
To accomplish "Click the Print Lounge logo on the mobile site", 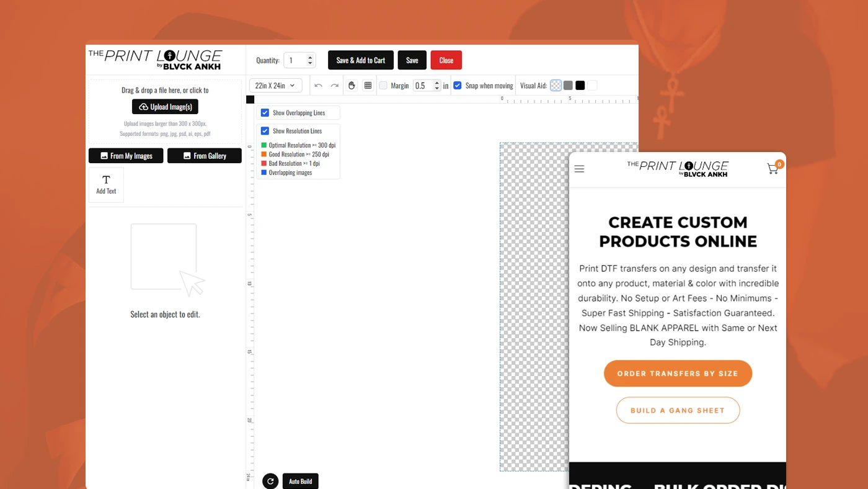I will click(678, 168).
